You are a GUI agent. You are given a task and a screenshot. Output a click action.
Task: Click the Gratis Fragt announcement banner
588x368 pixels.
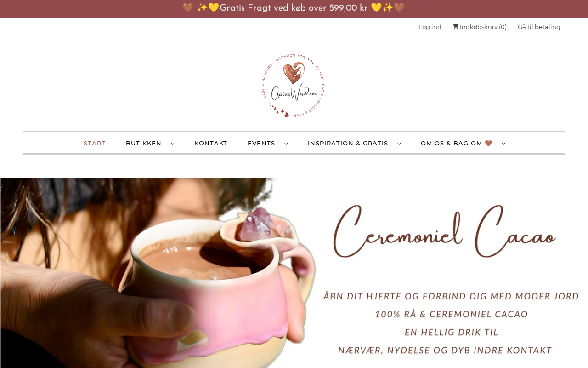pos(294,8)
